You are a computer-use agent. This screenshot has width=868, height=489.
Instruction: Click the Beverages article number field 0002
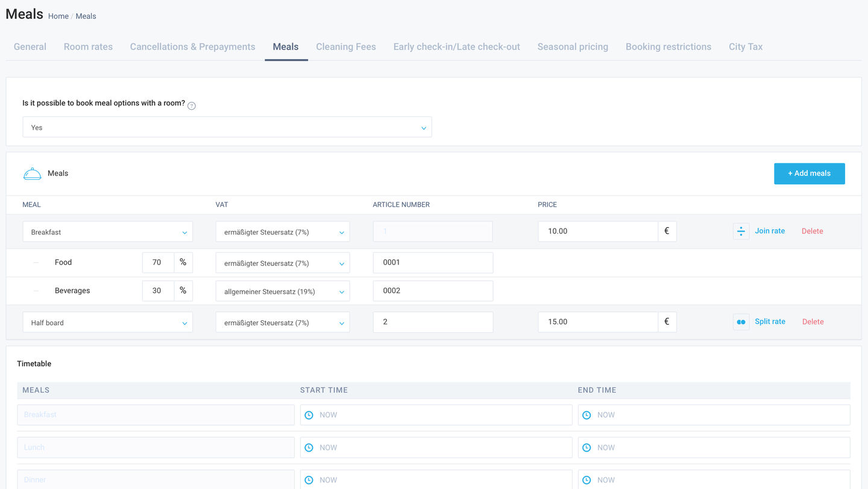[433, 291]
